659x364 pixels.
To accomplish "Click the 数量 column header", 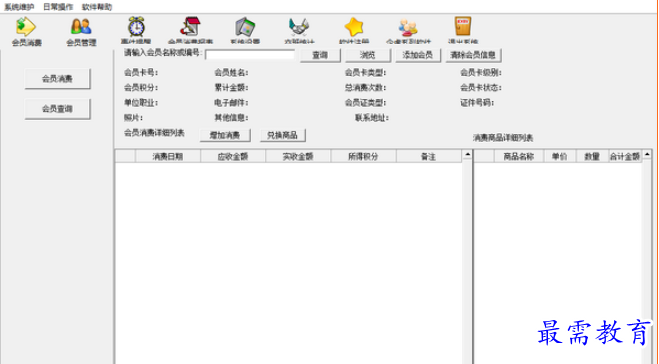I will tap(592, 156).
